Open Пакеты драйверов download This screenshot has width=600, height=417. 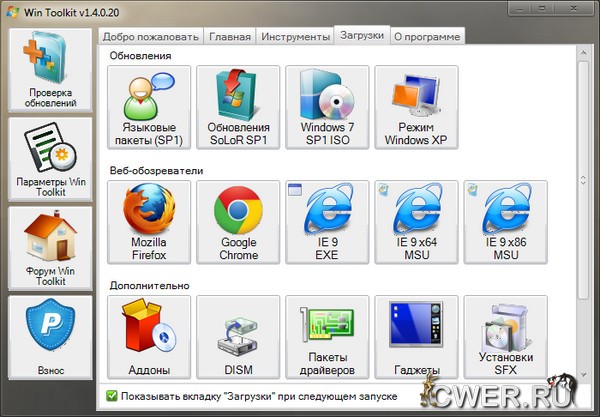[327, 337]
